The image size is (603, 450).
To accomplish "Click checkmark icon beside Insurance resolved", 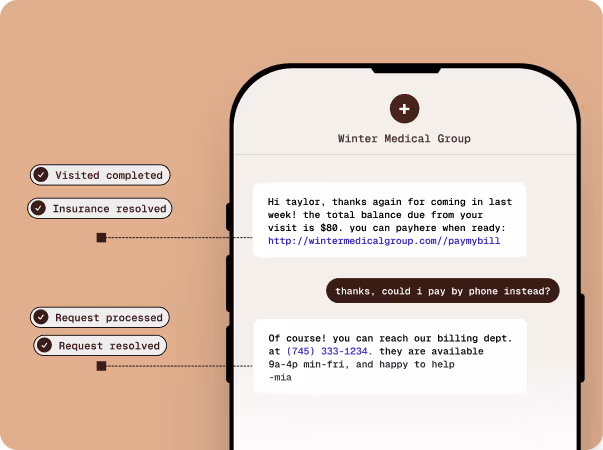I will click(x=38, y=208).
